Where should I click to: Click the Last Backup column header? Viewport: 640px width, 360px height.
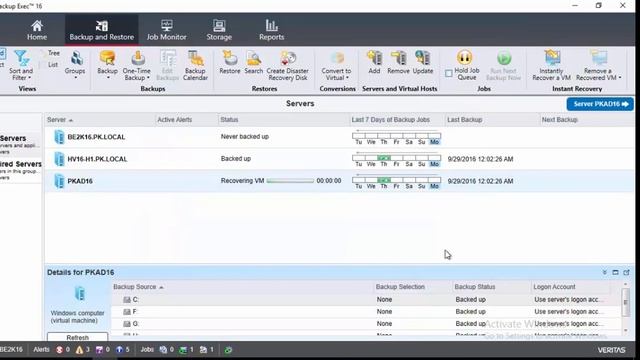(492, 120)
